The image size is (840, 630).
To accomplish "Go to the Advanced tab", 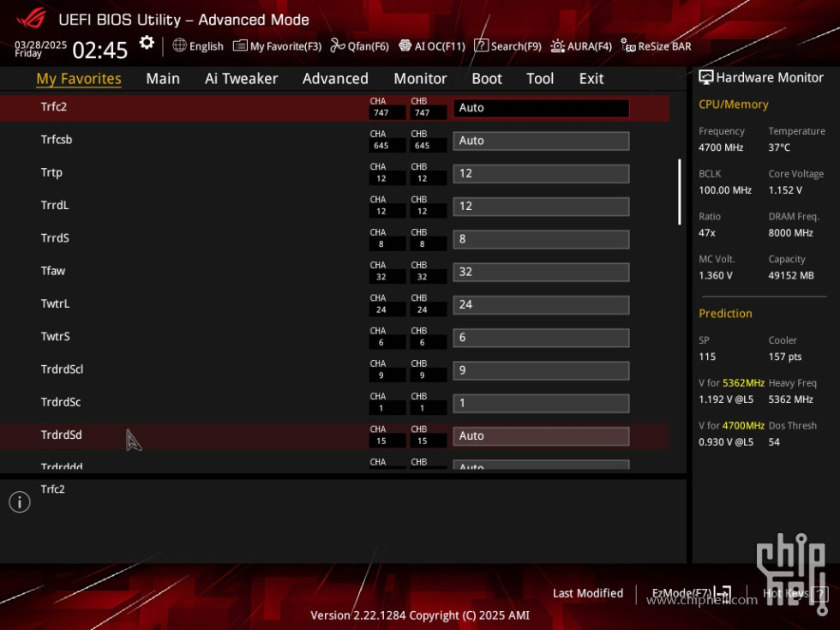I will click(x=335, y=79).
